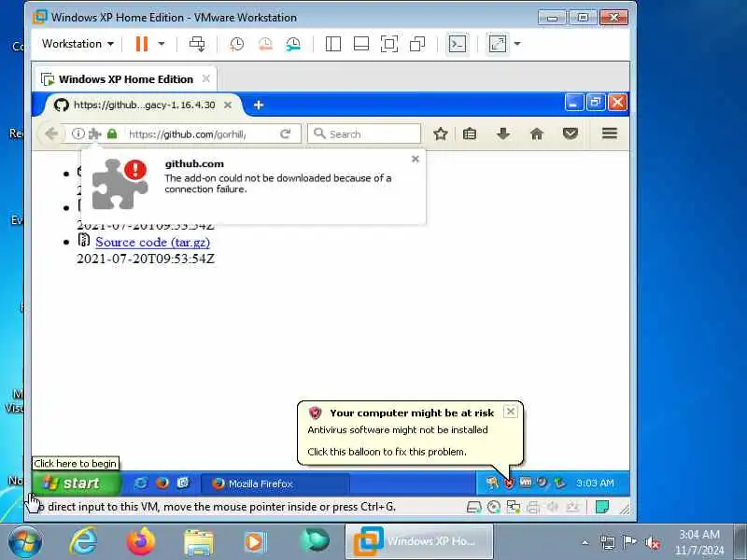Screen dimensions: 747x560
Task: Close the Windows XP Home Edition VM tab
Action: [205, 78]
